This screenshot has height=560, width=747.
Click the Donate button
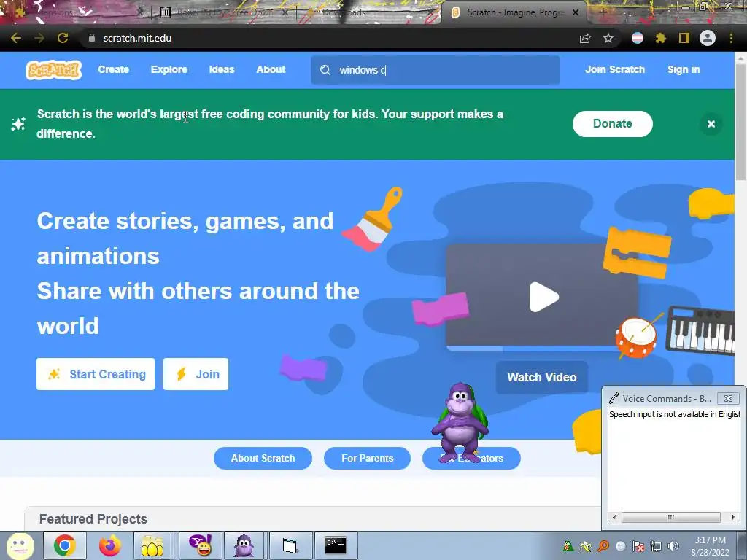point(612,124)
